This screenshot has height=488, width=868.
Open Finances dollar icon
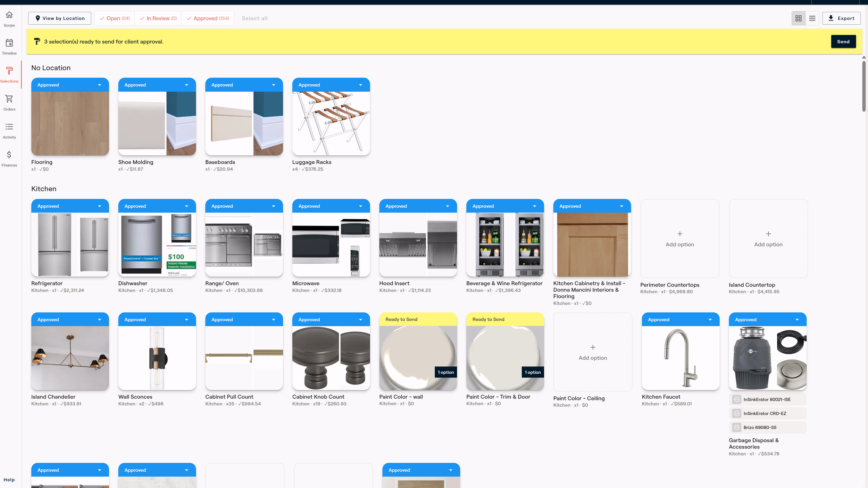pos(9,155)
